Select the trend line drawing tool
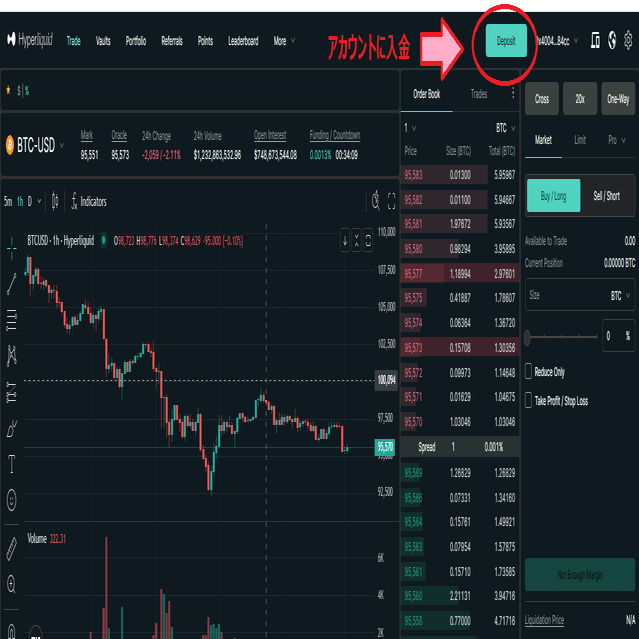 [x=12, y=284]
